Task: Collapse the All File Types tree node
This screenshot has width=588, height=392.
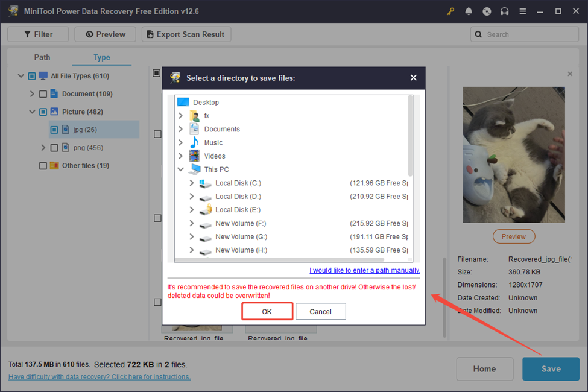Action: click(x=21, y=76)
